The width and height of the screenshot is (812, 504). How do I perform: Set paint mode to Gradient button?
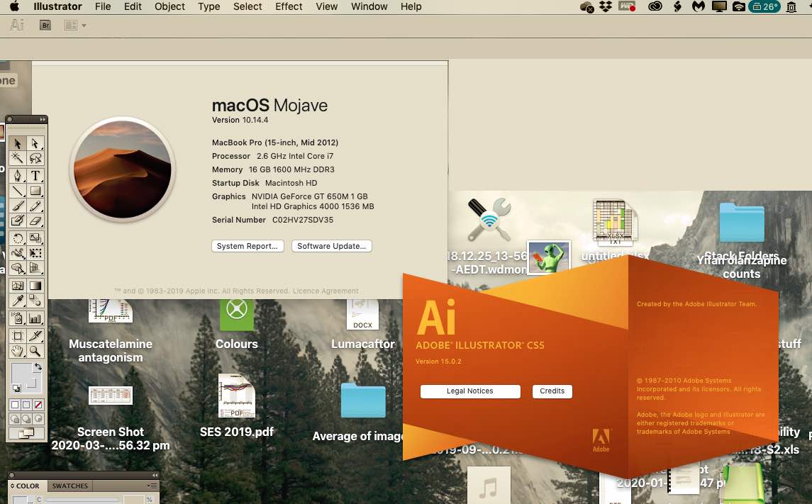(x=26, y=405)
